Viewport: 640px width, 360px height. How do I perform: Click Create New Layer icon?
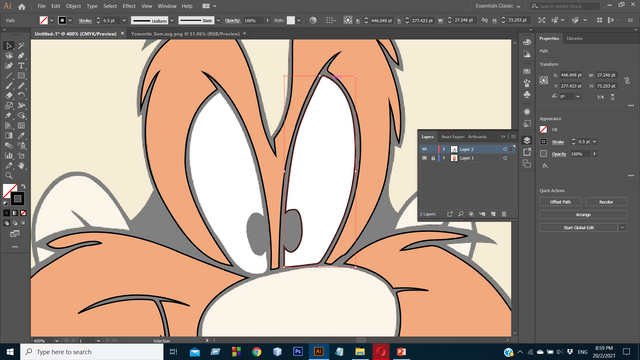pos(493,214)
